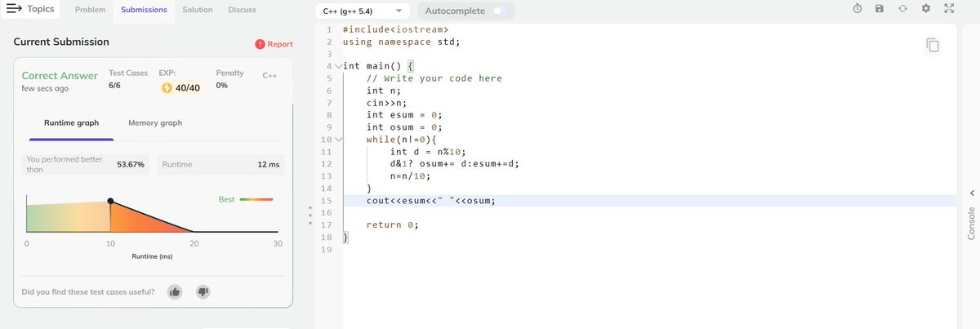Copy code with the copy icon
Image resolution: width=980 pixels, height=329 pixels.
click(933, 45)
